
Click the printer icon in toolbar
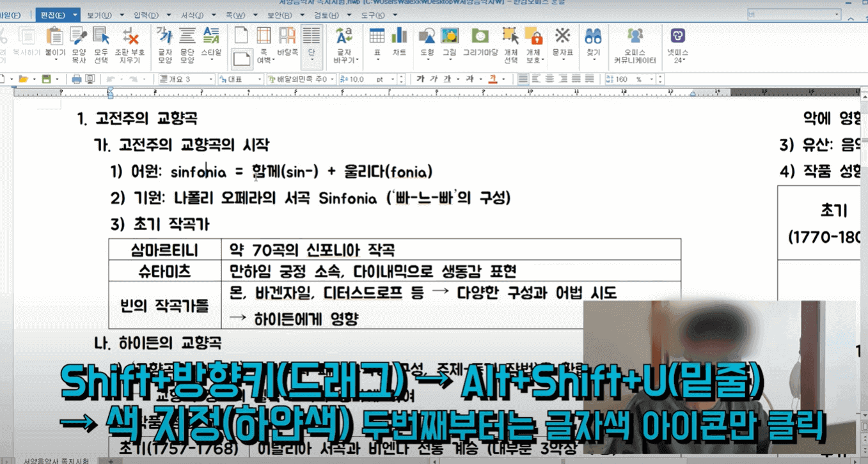(x=77, y=79)
